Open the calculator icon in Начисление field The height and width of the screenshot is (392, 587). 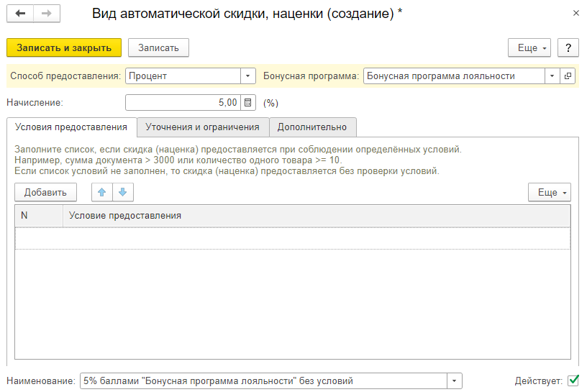[x=248, y=103]
